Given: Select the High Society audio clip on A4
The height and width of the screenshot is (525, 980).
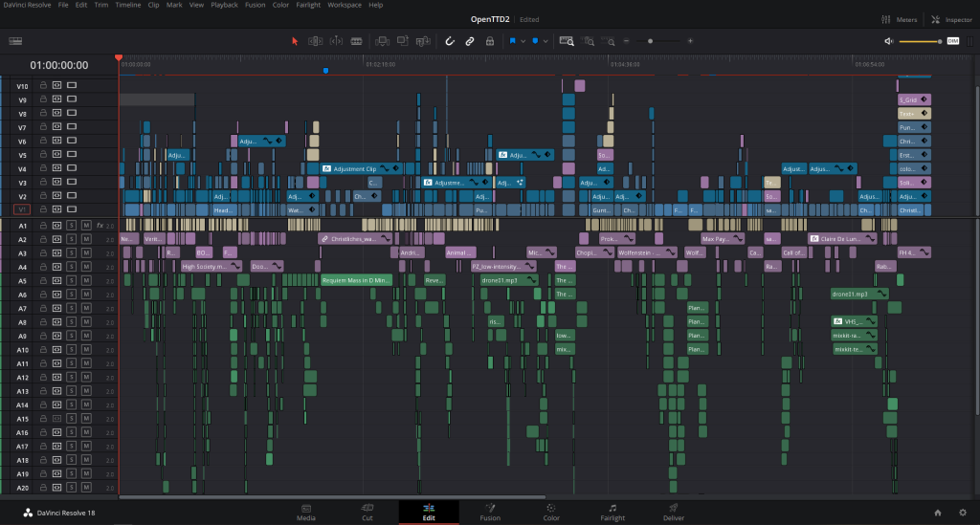Looking at the screenshot, I should tap(211, 267).
